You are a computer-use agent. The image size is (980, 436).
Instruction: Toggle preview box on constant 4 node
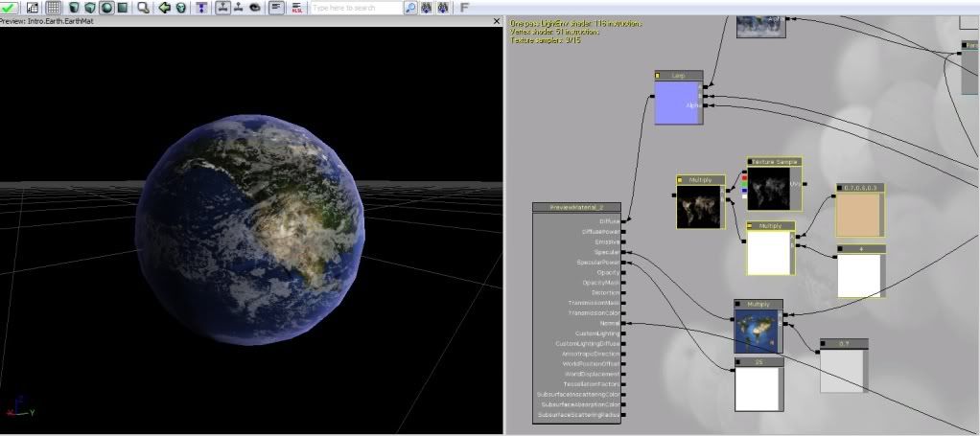[842, 248]
